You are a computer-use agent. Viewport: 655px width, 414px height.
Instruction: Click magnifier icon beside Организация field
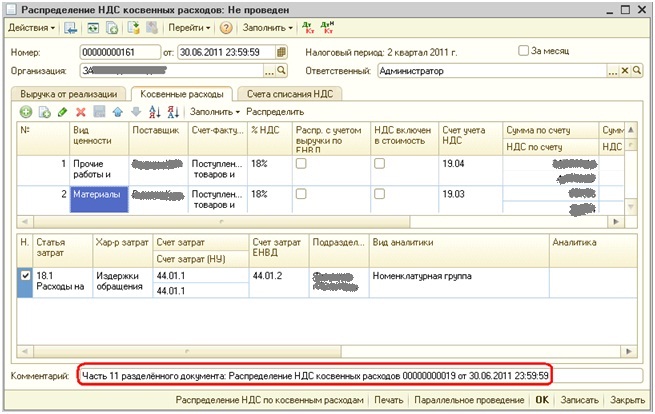coord(282,71)
